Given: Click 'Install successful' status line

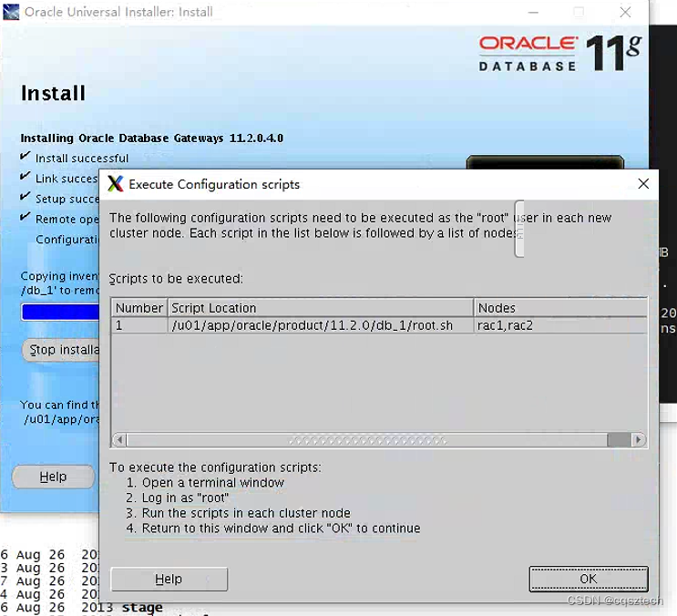Looking at the screenshot, I should 82,159.
